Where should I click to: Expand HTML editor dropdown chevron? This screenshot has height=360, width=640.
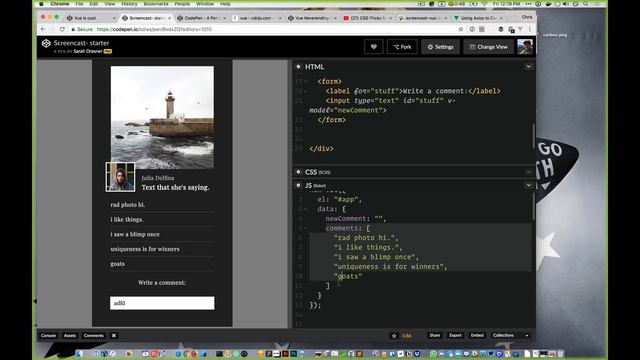529,67
